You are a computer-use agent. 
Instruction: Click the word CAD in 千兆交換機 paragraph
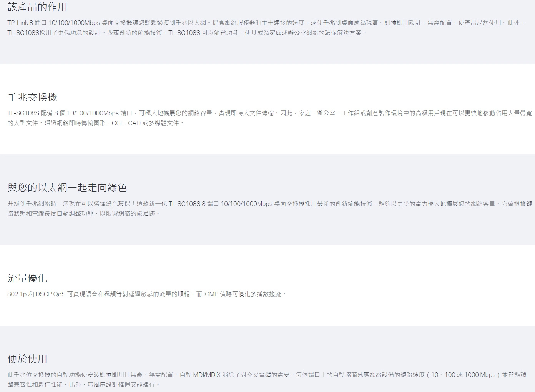(x=134, y=123)
